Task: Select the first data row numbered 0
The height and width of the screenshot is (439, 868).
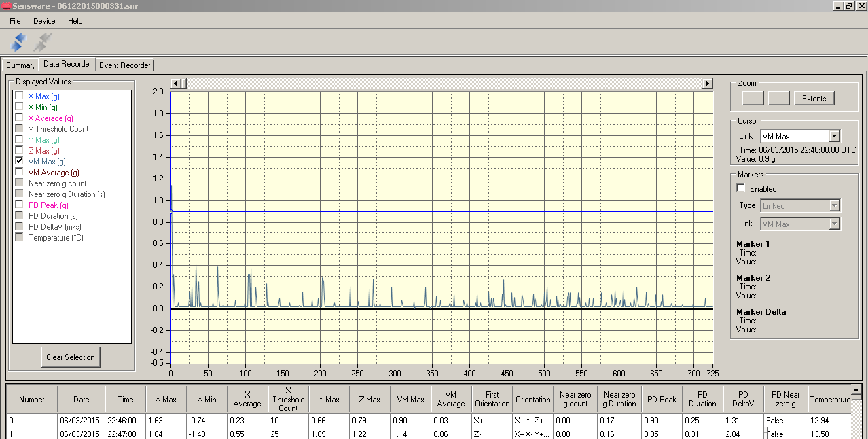Action: click(31, 421)
